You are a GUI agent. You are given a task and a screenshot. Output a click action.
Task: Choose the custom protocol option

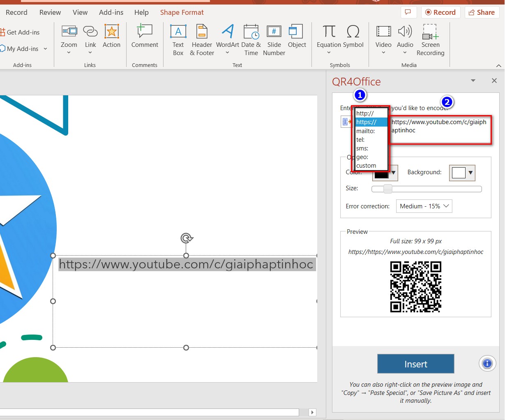tap(371, 166)
